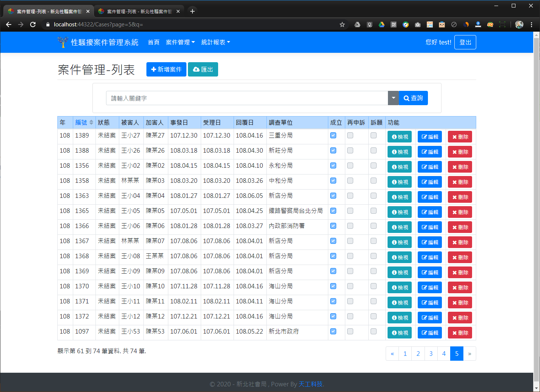
Task: Delete case 1097 with 刪除 button
Action: [x=460, y=333]
